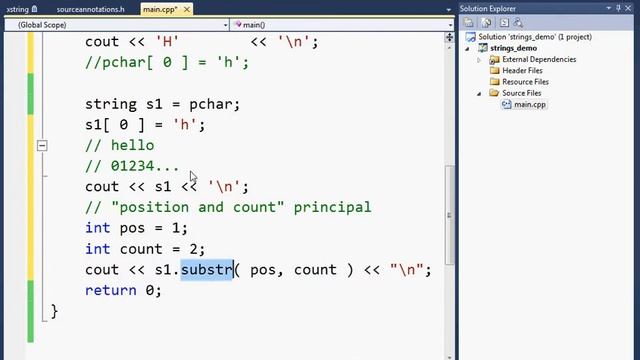The image size is (640, 360).
Task: Click the editor vertical scrollbar thumb
Action: click(449, 215)
